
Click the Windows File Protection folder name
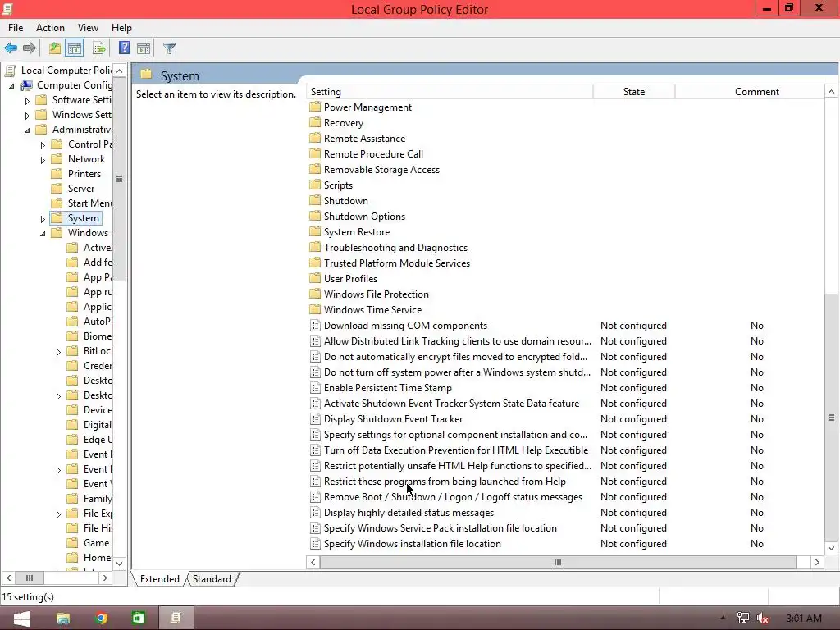376,294
